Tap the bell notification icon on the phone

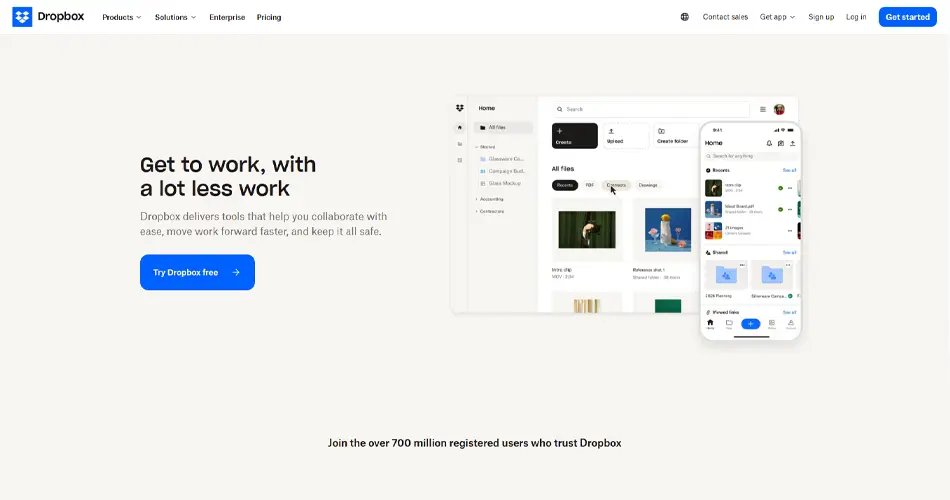click(769, 143)
